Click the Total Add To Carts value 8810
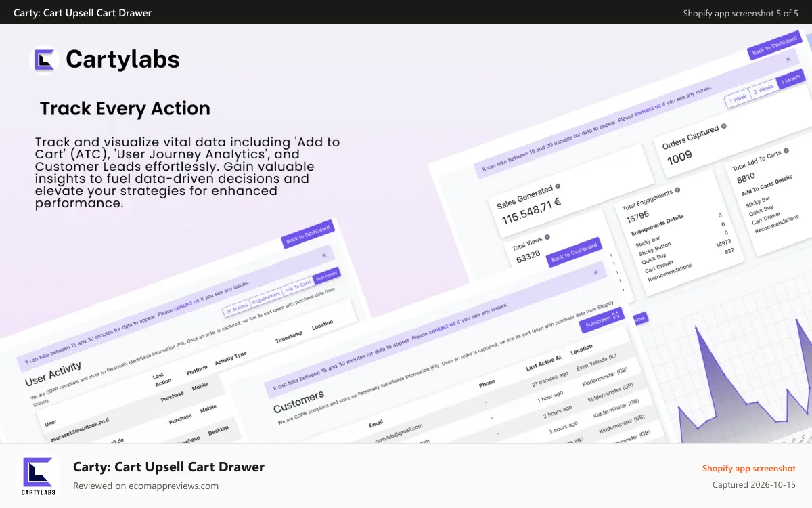Viewport: 812px width, 508px height. (x=746, y=177)
